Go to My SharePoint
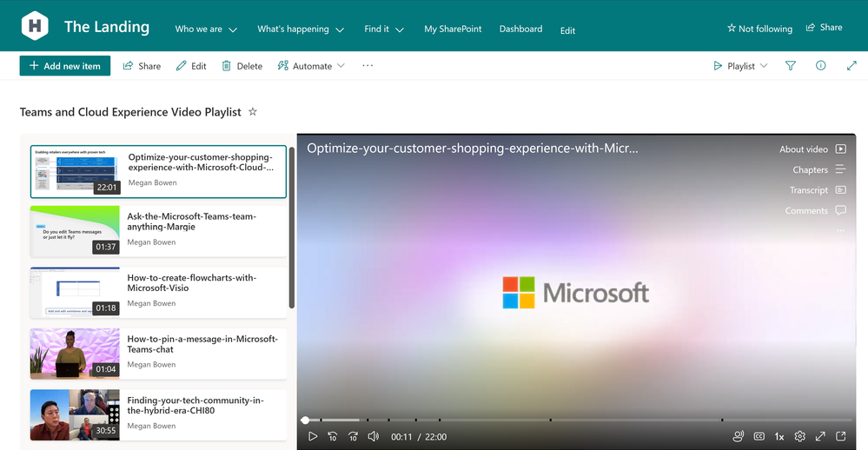The image size is (868, 450). pyautogui.click(x=453, y=29)
